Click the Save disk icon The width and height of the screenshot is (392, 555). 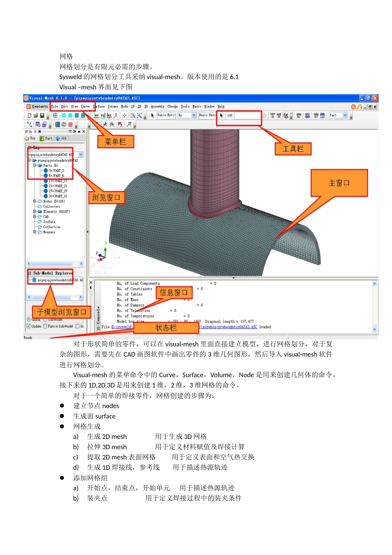click(42, 116)
